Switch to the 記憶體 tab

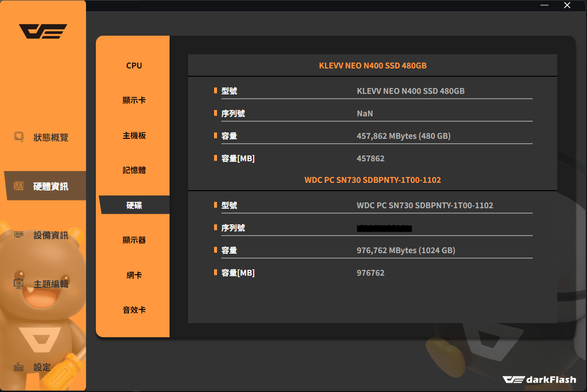coord(134,170)
